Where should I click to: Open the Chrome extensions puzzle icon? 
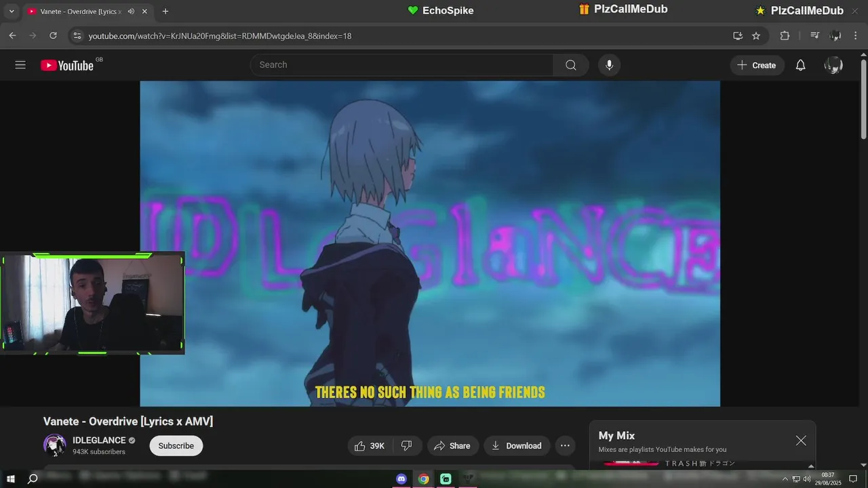click(x=785, y=35)
